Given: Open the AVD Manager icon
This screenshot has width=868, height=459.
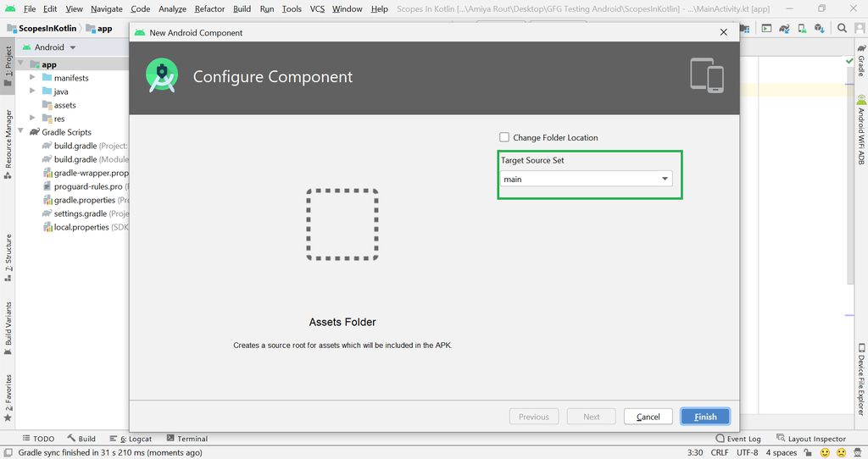Looking at the screenshot, I should (802, 28).
